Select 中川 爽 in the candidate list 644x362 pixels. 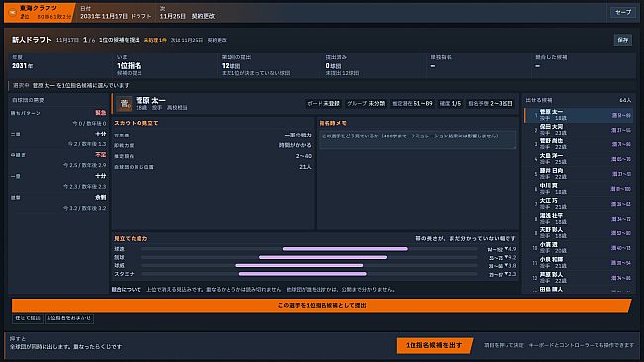click(579, 189)
